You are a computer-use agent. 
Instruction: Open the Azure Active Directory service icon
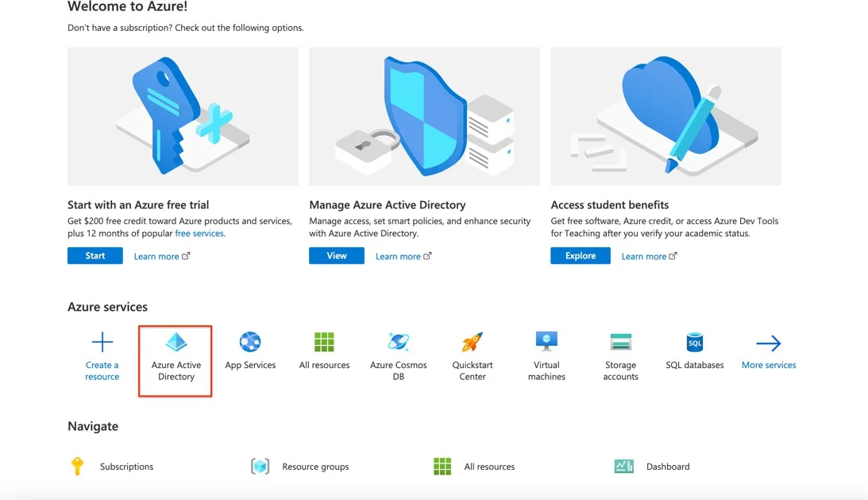point(176,342)
